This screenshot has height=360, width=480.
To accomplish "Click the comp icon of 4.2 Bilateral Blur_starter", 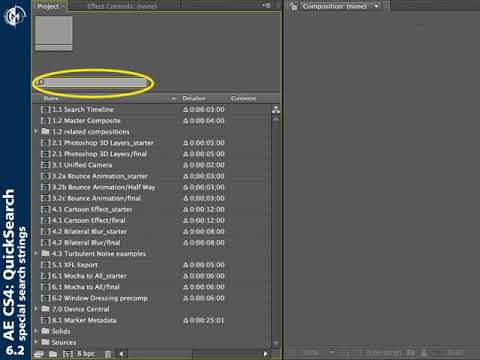I will pos(46,231).
